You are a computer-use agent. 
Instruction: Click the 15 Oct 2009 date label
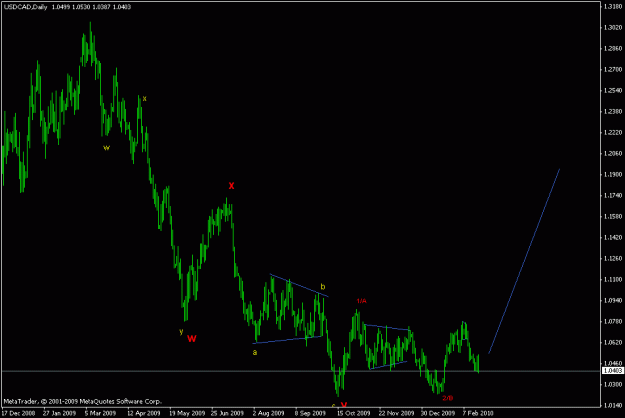click(x=354, y=413)
